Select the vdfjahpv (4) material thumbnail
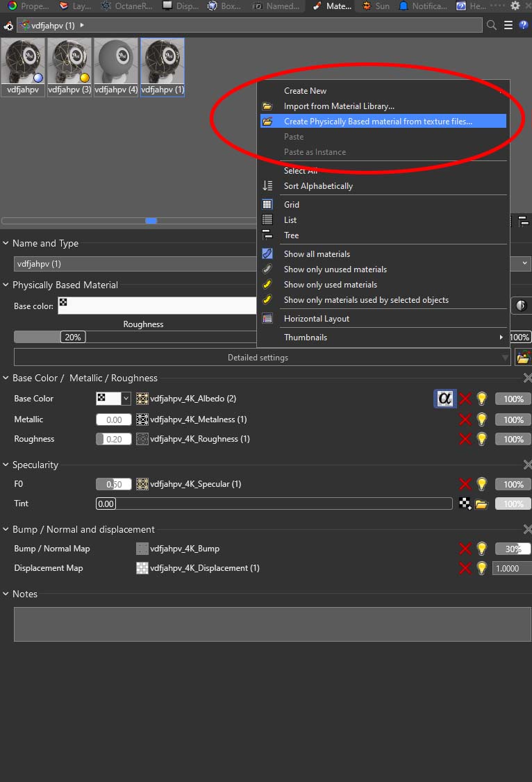 [116, 67]
